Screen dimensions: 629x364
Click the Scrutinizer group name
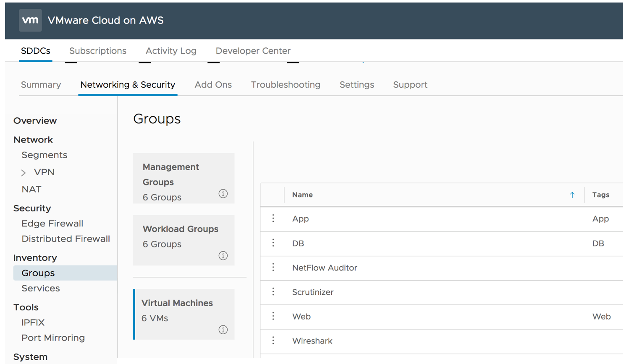[x=313, y=292]
